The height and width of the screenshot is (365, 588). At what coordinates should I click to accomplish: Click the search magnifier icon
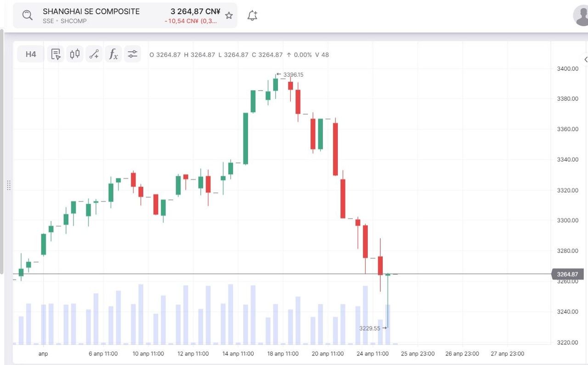click(x=28, y=15)
